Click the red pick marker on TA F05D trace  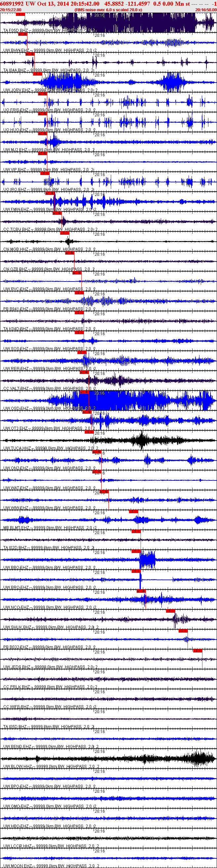coord(20,15)
